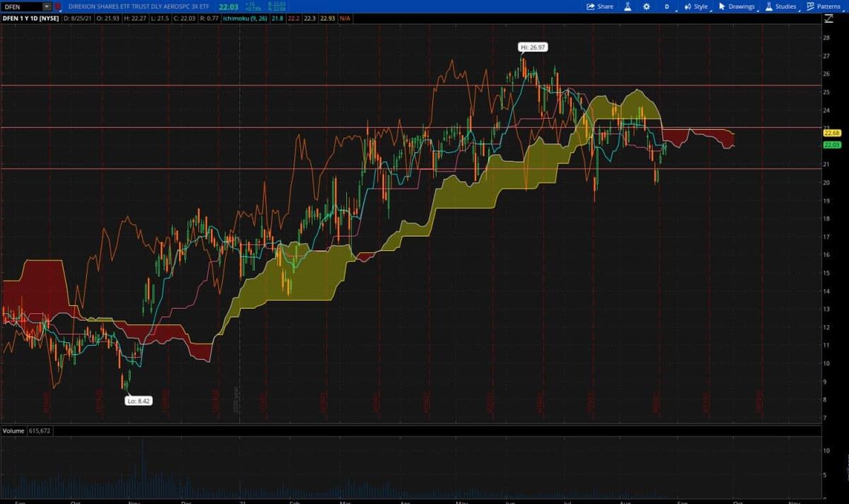
Task: Click the price axis scale icon
Action: click(x=827, y=18)
